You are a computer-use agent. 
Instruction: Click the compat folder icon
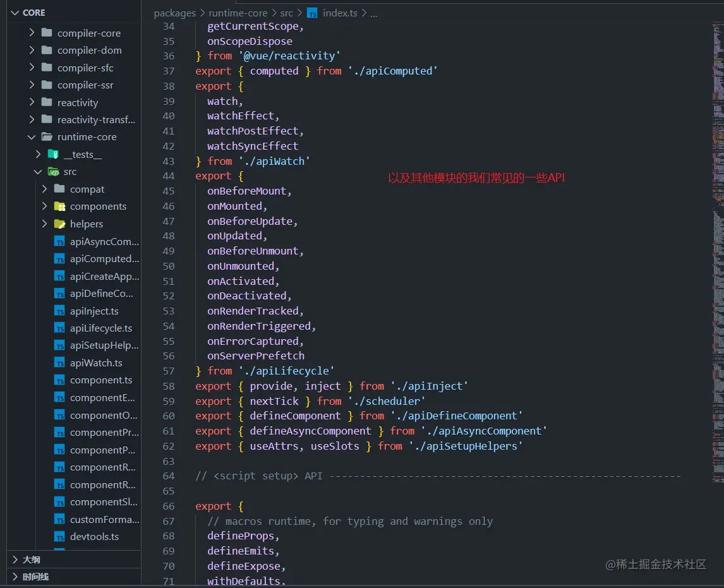coord(59,189)
